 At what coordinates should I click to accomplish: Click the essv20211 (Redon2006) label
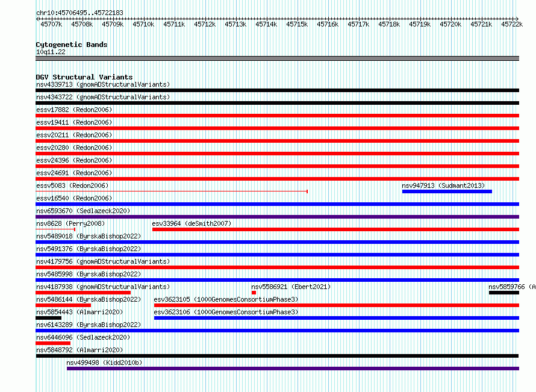tap(74, 135)
